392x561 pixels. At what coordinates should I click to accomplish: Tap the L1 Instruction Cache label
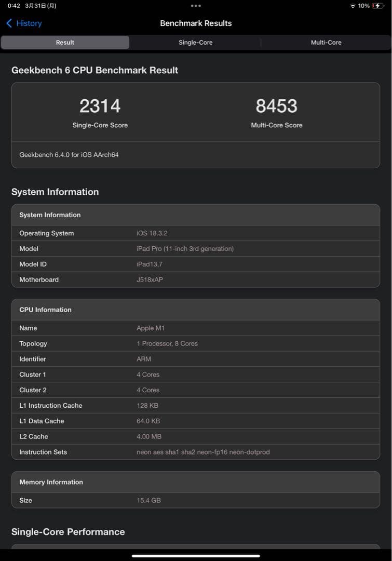point(51,405)
